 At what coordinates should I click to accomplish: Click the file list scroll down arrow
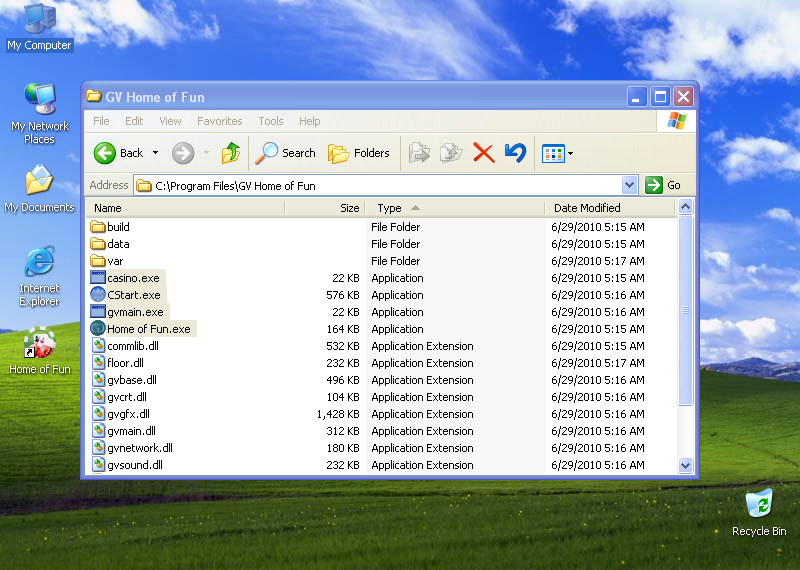point(685,465)
